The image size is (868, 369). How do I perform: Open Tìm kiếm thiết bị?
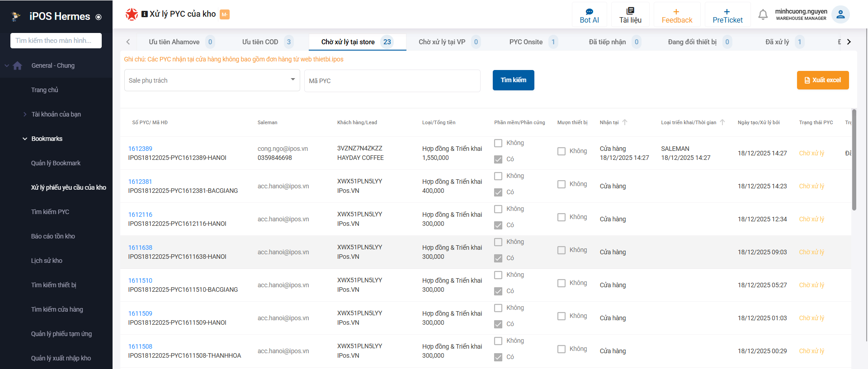54,285
